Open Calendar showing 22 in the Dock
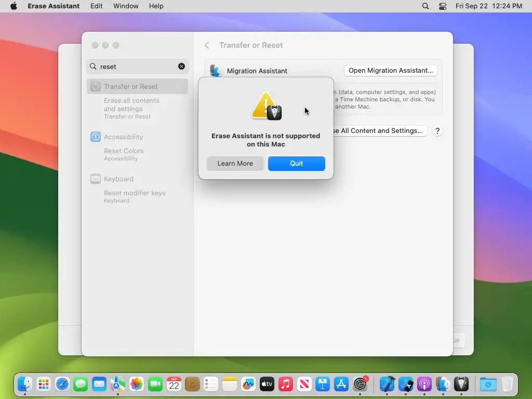This screenshot has height=399, width=532. pyautogui.click(x=174, y=384)
